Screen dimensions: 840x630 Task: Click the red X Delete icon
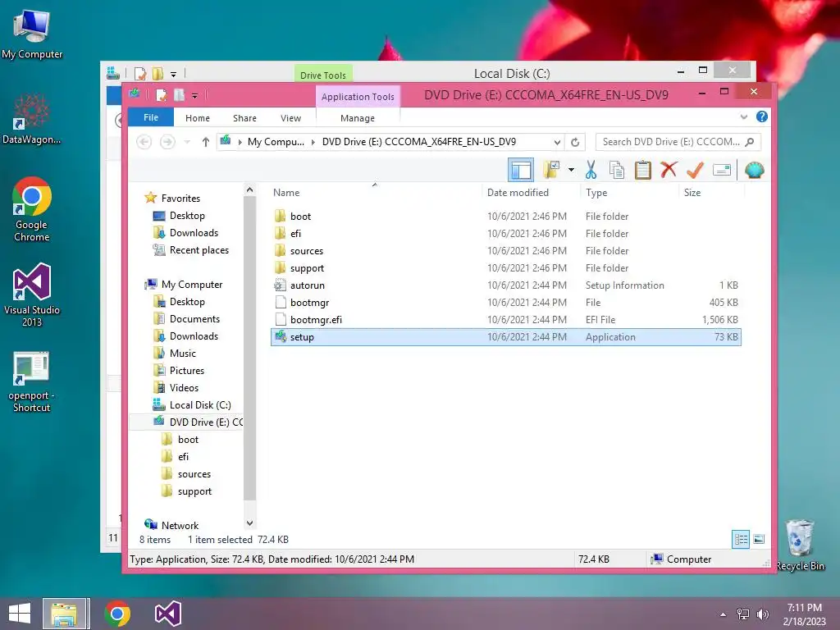[669, 170]
